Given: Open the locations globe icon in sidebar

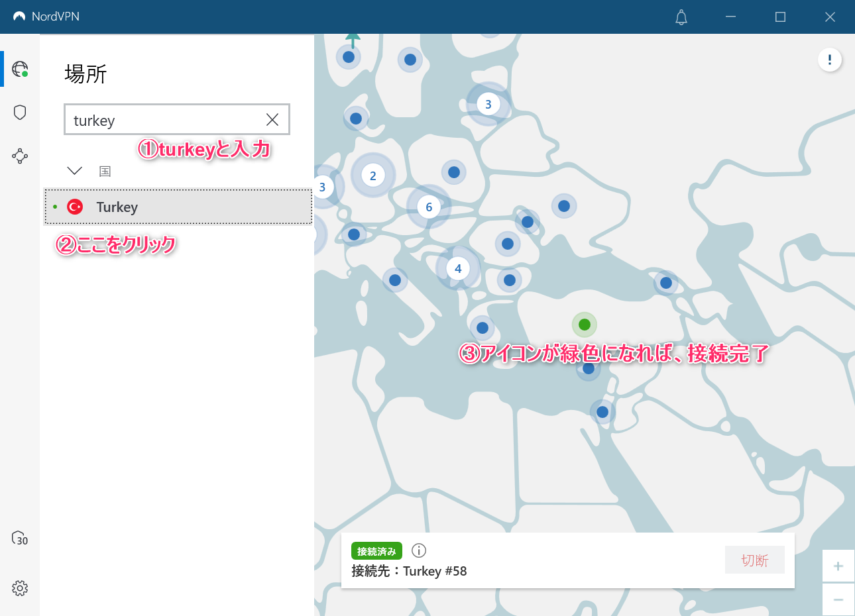Looking at the screenshot, I should (x=20, y=69).
